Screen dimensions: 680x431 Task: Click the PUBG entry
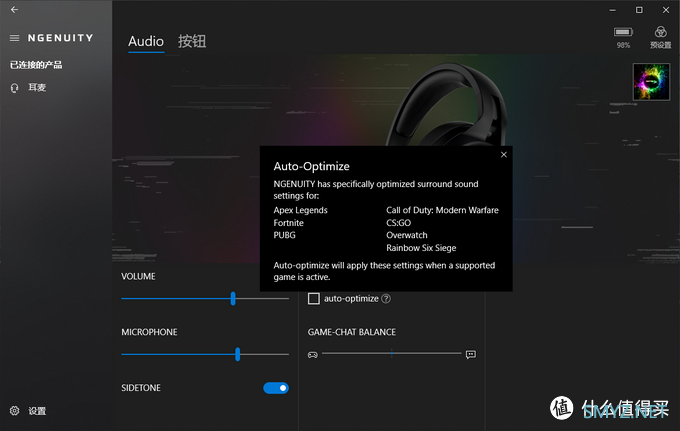tap(284, 235)
